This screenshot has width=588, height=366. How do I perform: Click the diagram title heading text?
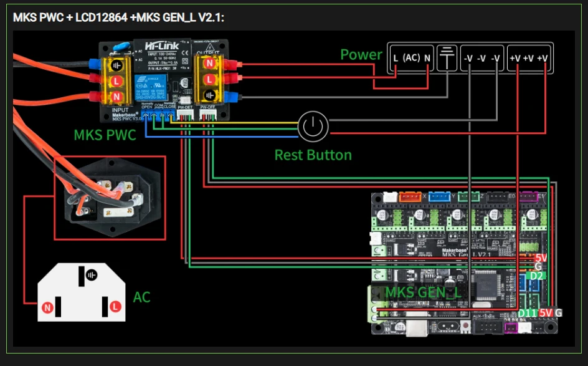[118, 17]
